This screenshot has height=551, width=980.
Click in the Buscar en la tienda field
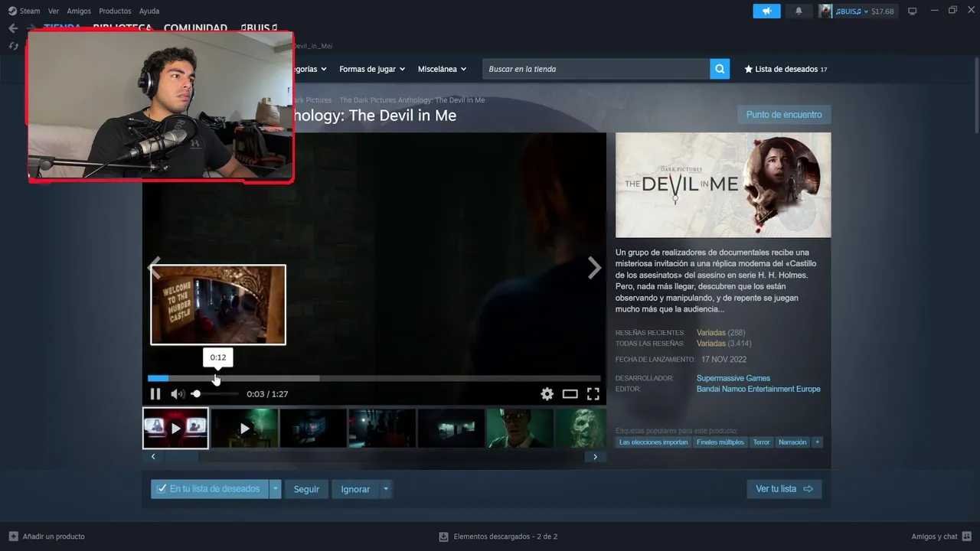pos(596,69)
